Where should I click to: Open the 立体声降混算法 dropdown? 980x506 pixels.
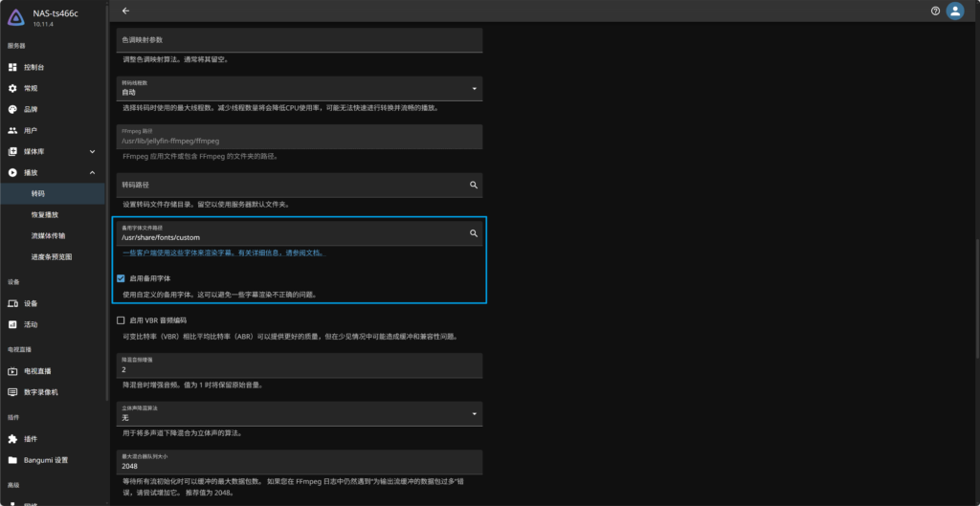point(299,414)
